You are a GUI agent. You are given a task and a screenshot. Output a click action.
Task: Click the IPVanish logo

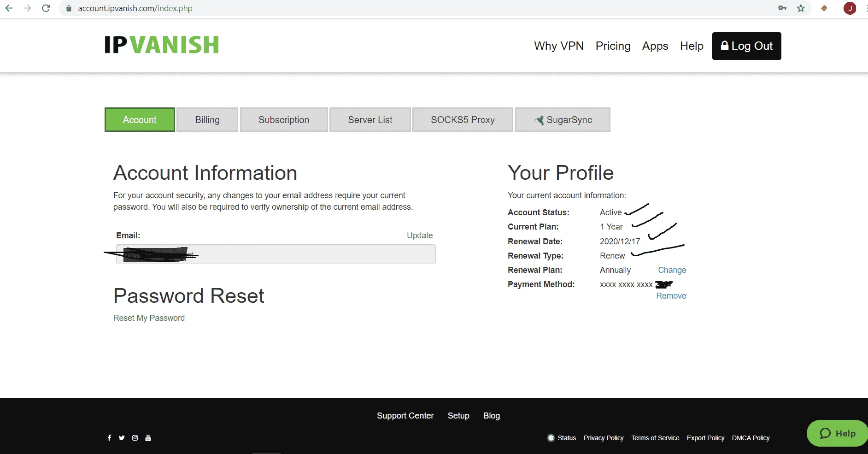click(x=162, y=45)
